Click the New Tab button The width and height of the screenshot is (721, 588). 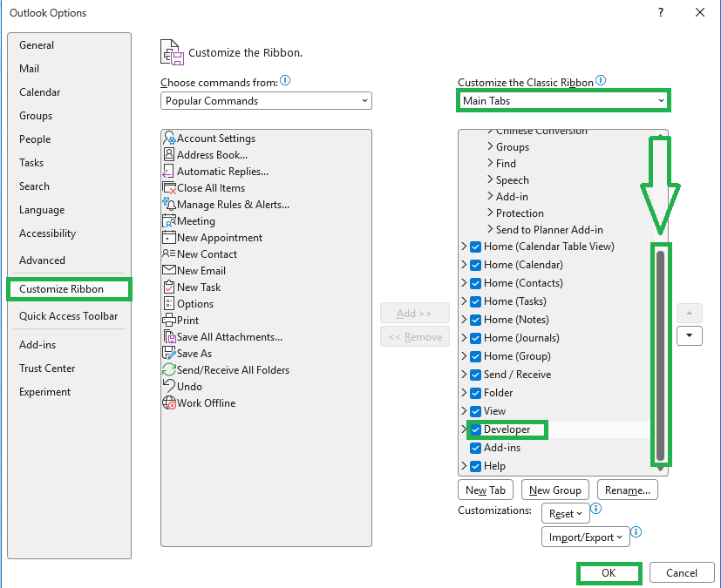coord(486,490)
